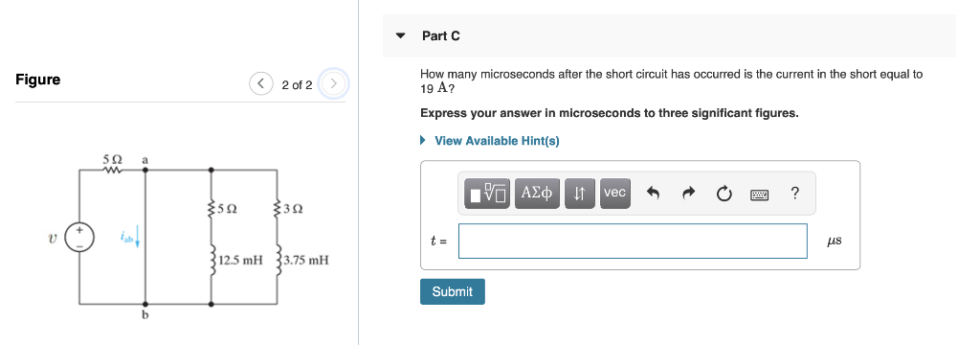Undo the last answer edit
Image resolution: width=980 pixels, height=345 pixels.
(653, 195)
